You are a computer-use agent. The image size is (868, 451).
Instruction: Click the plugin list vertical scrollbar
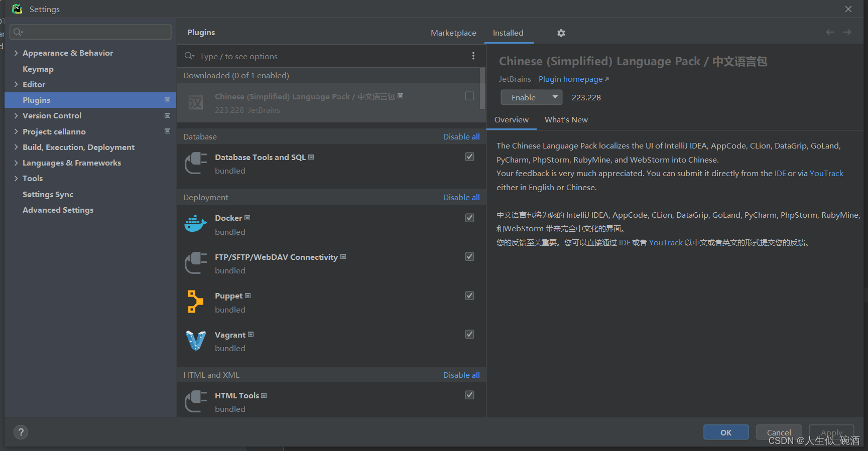coord(482,88)
